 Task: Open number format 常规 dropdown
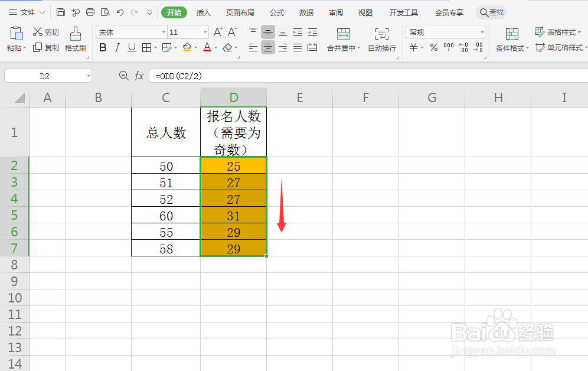coord(483,32)
